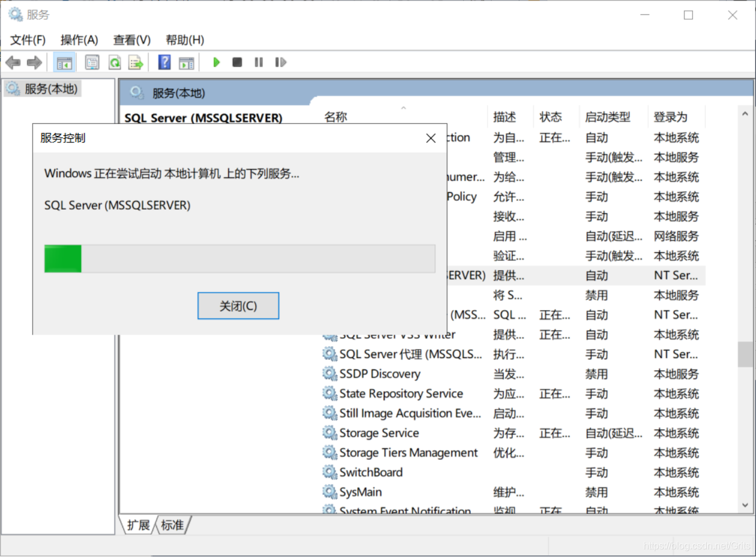
Task: Close the 服务控制 dialog with its X
Action: 431,138
